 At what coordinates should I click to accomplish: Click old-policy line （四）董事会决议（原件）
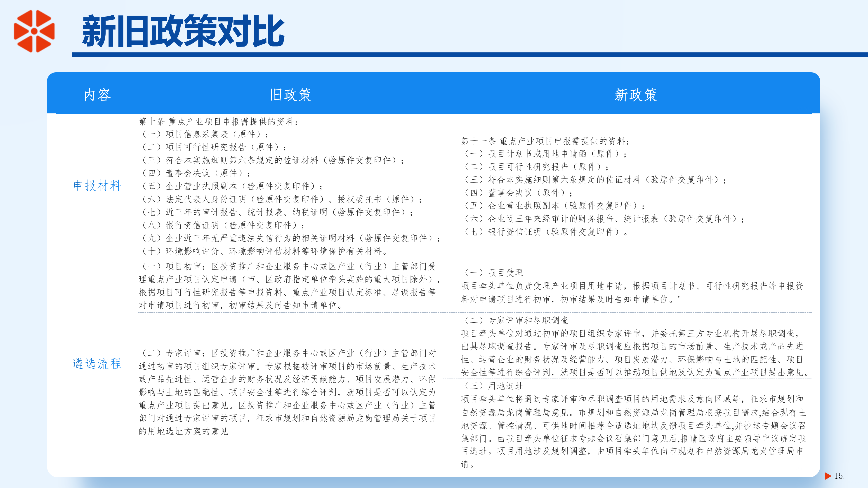point(195,173)
